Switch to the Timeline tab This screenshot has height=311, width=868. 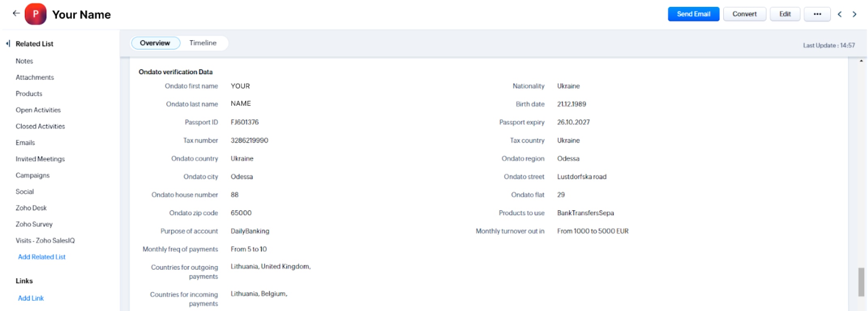203,43
